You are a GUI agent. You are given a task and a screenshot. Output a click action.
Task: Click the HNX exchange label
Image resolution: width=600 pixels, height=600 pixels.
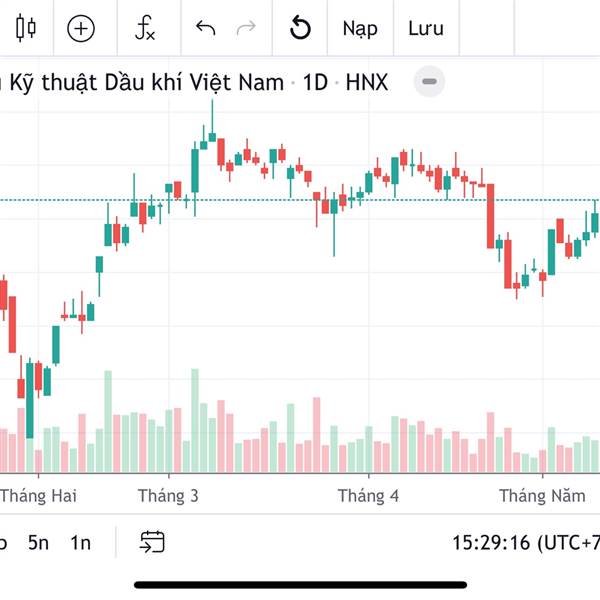point(367,82)
